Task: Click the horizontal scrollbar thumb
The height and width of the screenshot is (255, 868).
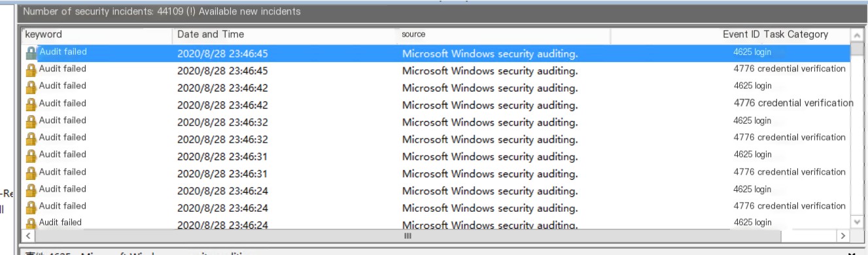Action: 408,235
